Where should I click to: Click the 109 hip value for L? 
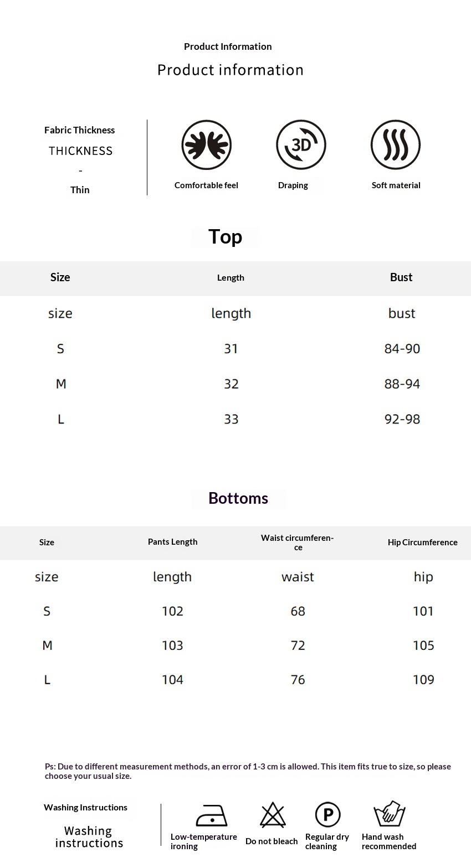coord(423,680)
